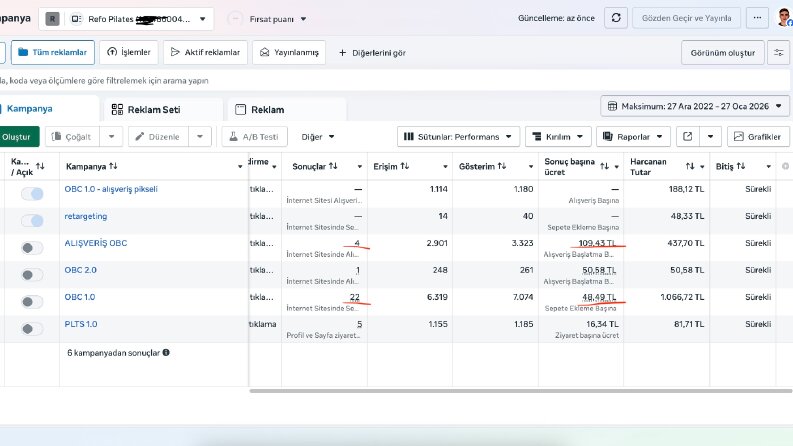Click the customize columns icon at table edge

[x=785, y=166]
